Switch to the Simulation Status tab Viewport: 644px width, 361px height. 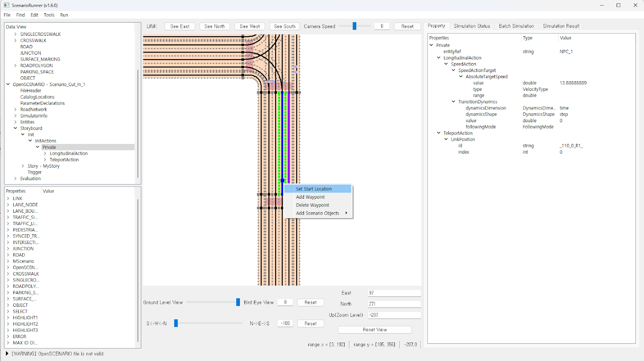coord(472,26)
